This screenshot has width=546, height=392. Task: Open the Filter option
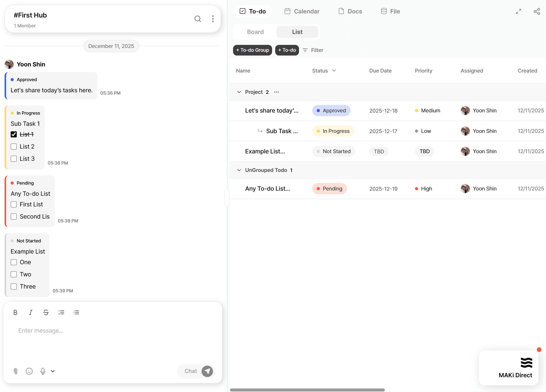(x=313, y=50)
